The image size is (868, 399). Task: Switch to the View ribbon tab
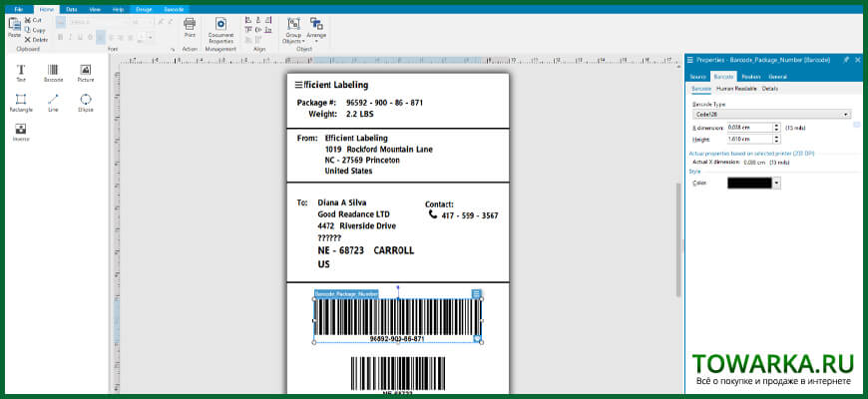(x=95, y=9)
